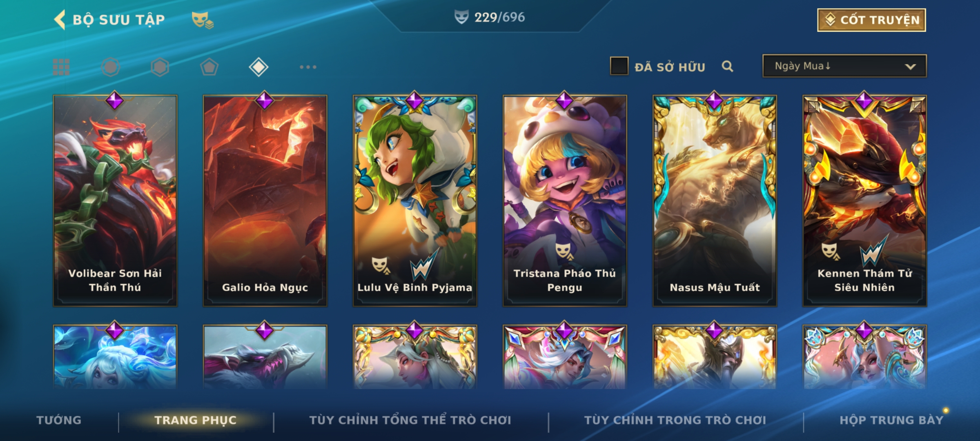Select the all-skins grid filter icon

pyautogui.click(x=61, y=67)
